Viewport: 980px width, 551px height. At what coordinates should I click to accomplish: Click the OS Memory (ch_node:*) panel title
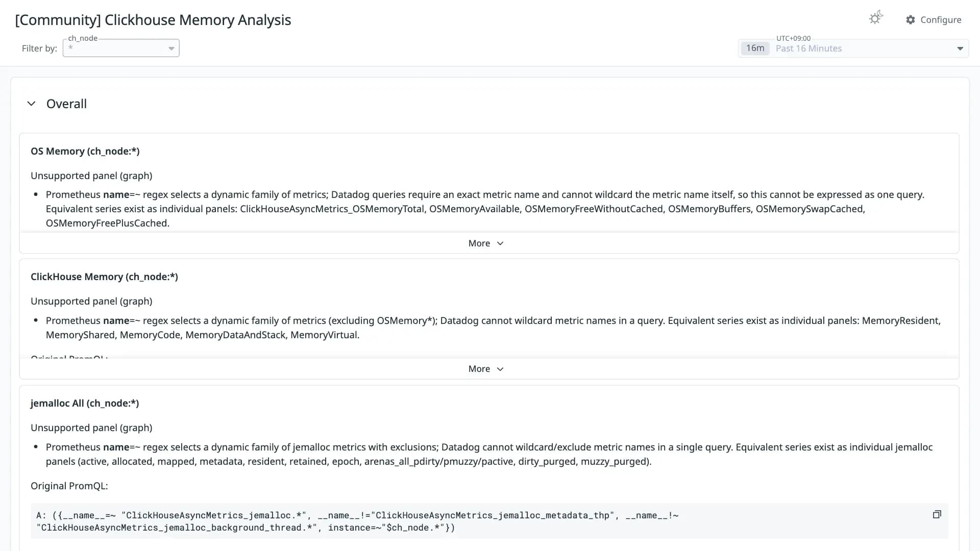85,151
